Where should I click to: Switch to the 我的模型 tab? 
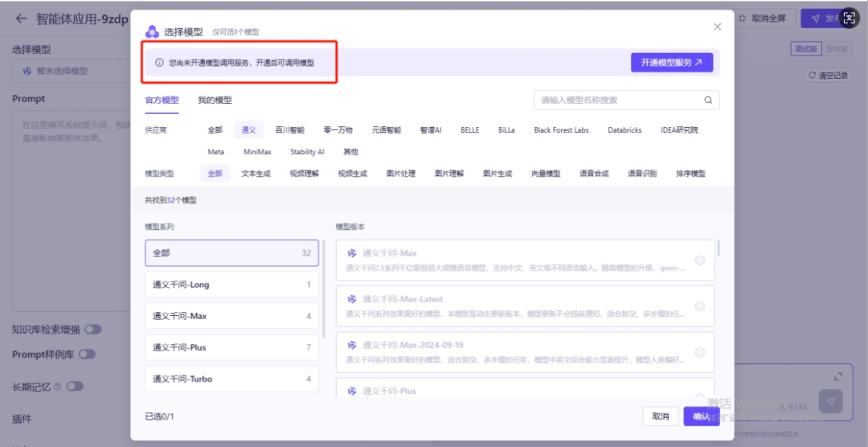coord(215,100)
